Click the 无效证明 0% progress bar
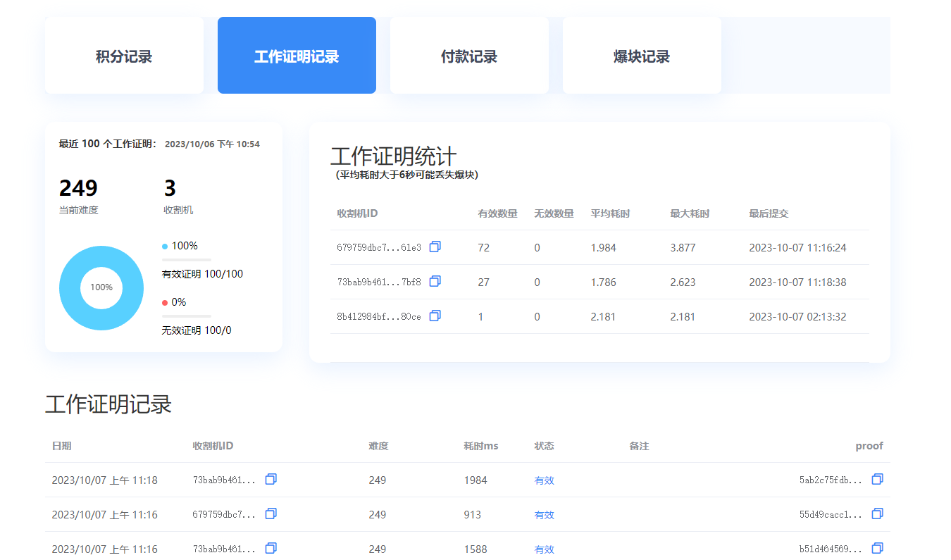The image size is (951, 560). [187, 316]
